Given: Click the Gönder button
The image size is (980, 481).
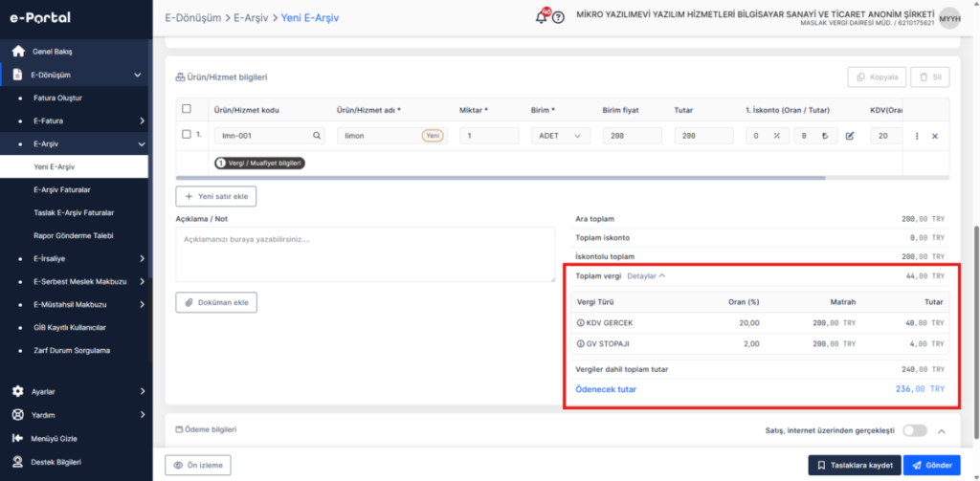Looking at the screenshot, I should 931,466.
